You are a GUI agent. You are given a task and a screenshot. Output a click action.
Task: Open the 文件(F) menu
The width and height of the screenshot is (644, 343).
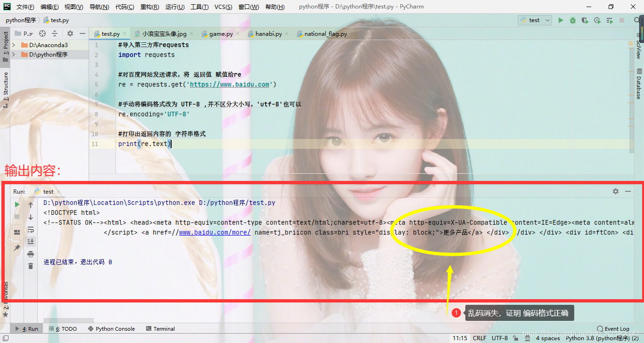25,7
